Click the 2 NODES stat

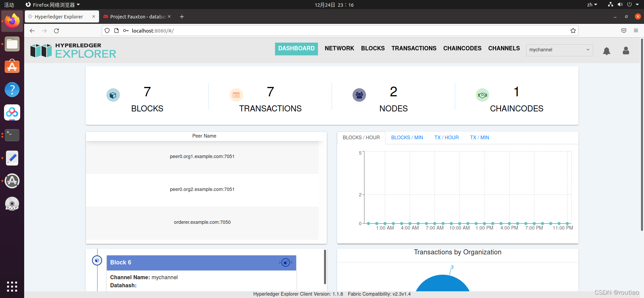point(394,99)
